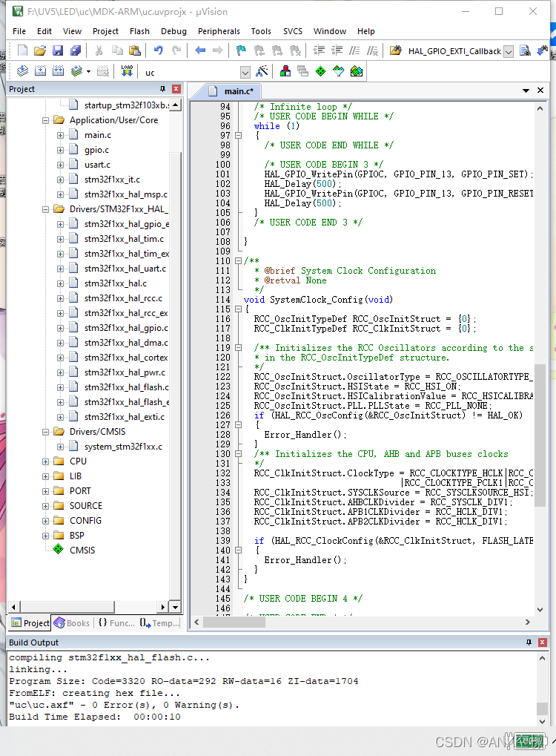The height and width of the screenshot is (756, 556).
Task: Save the current file via floppy icon
Action: 58,50
